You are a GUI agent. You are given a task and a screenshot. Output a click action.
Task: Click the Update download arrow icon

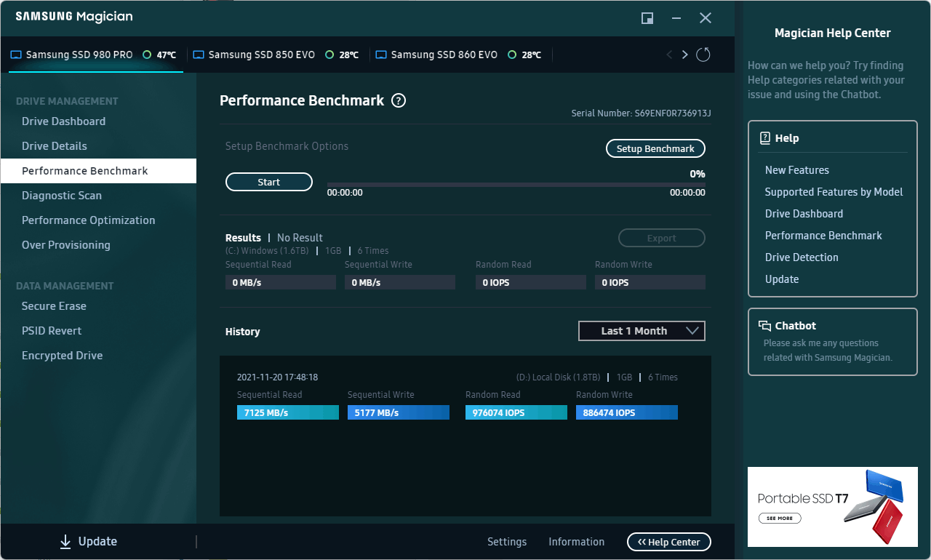tap(65, 541)
